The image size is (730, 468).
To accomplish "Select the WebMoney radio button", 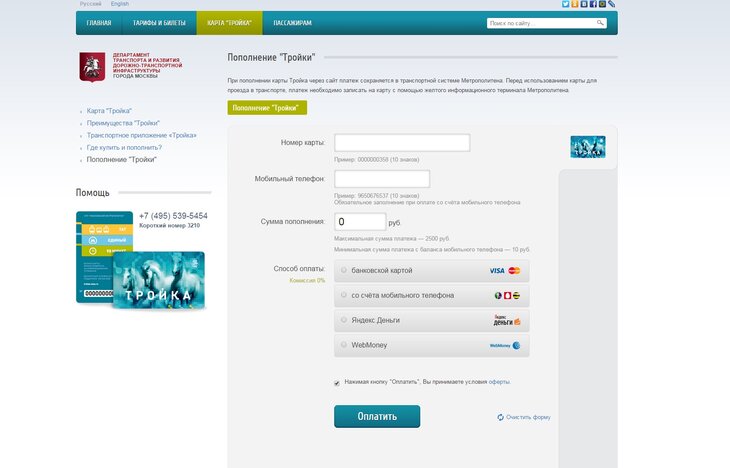I will coord(344,345).
